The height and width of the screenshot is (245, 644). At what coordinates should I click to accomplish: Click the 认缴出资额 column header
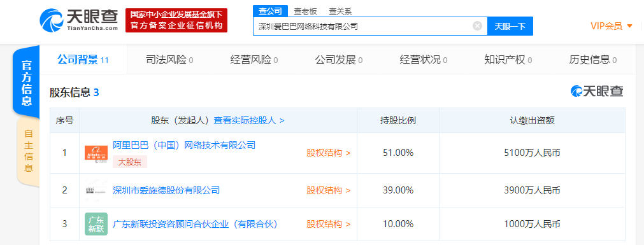click(x=532, y=121)
